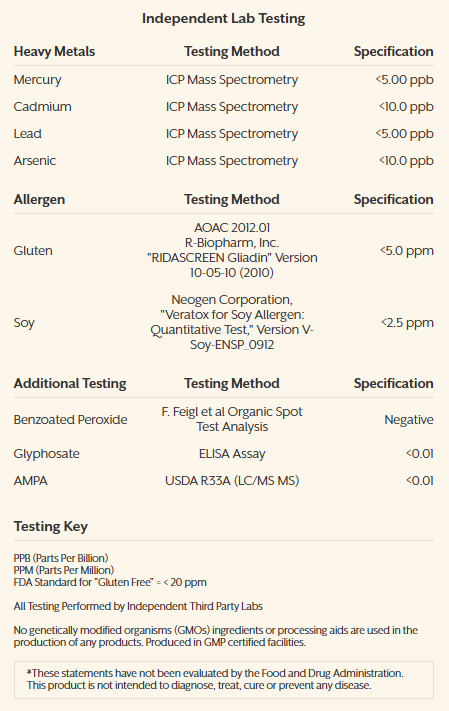Click the Independent Lab Testing heading

[x=224, y=19]
